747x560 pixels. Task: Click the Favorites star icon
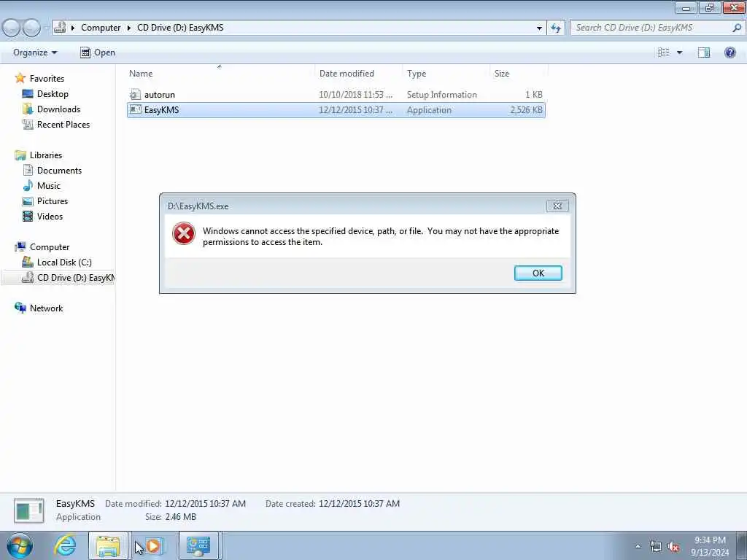[x=20, y=77]
